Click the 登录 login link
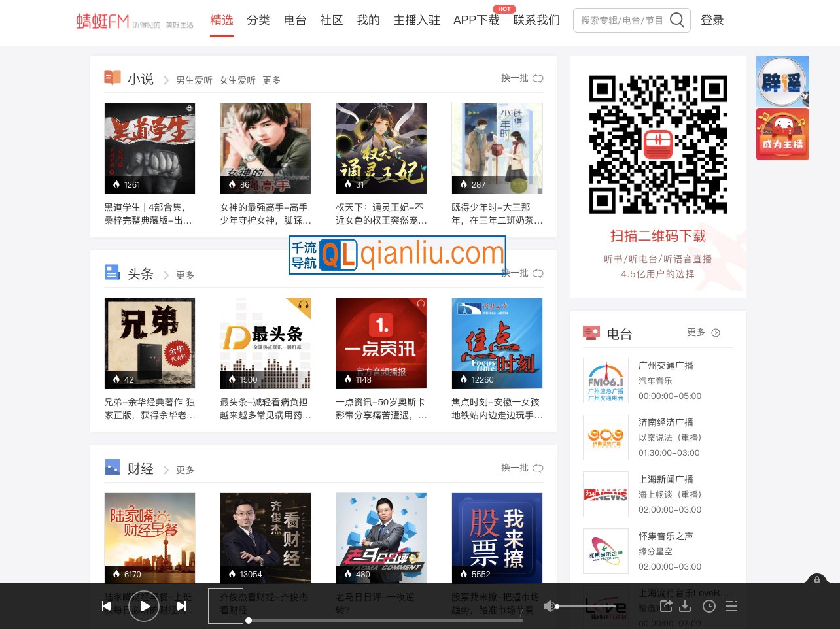 pos(712,20)
